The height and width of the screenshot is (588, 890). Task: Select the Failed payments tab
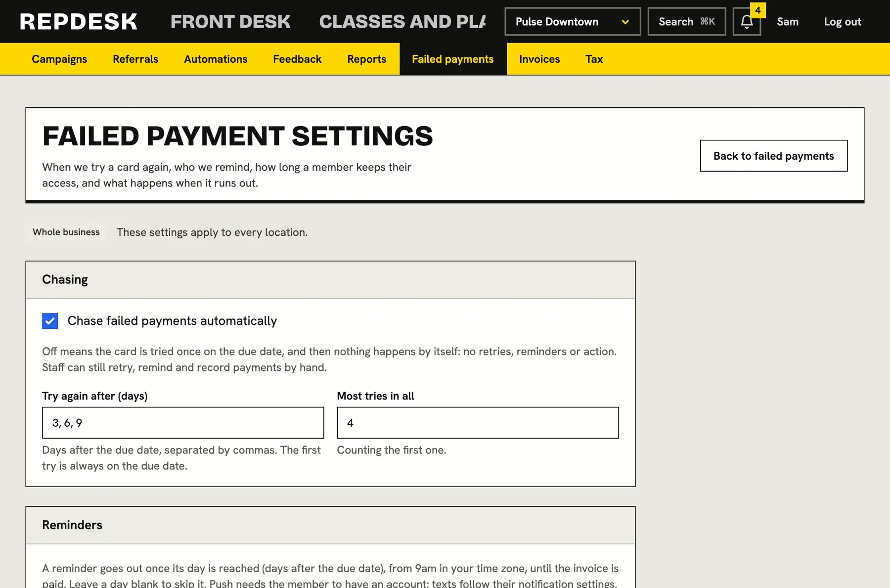coord(453,59)
